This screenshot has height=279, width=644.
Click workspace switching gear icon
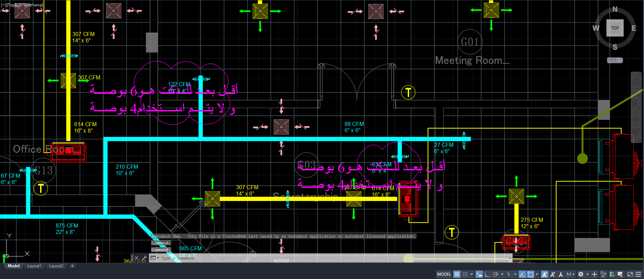pyautogui.click(x=581, y=274)
